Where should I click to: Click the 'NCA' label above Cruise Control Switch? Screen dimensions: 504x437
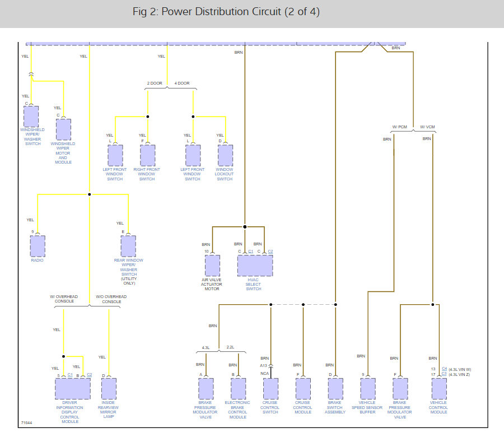(x=264, y=373)
